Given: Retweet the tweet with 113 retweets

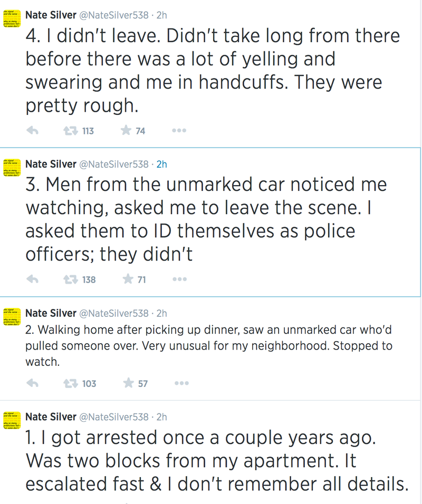Looking at the screenshot, I should [x=71, y=131].
